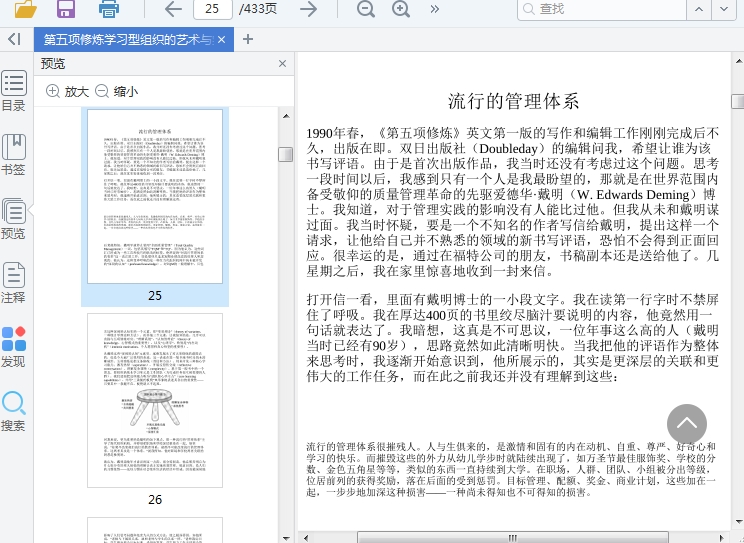Screen dimensions: 744x543
Task: Open the 搜索 search sidebar
Action: click(14, 411)
